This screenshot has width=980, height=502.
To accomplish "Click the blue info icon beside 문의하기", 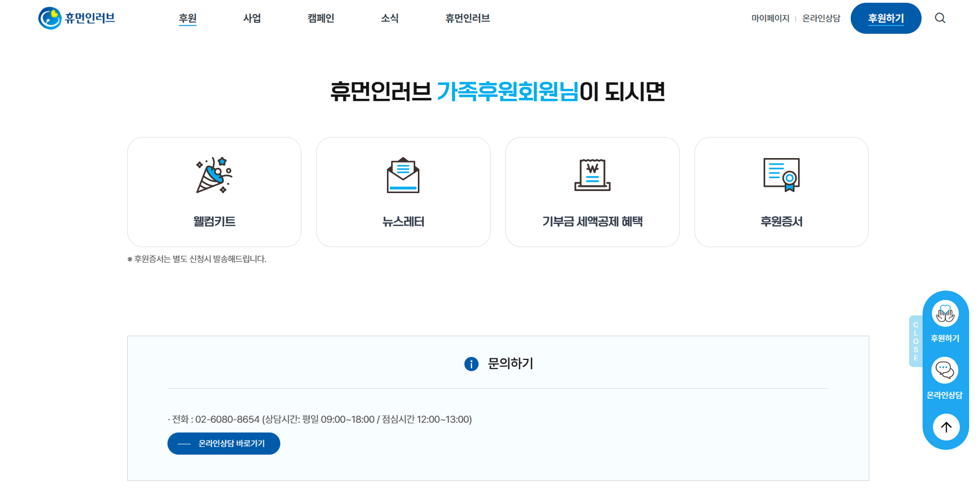I will click(x=471, y=364).
